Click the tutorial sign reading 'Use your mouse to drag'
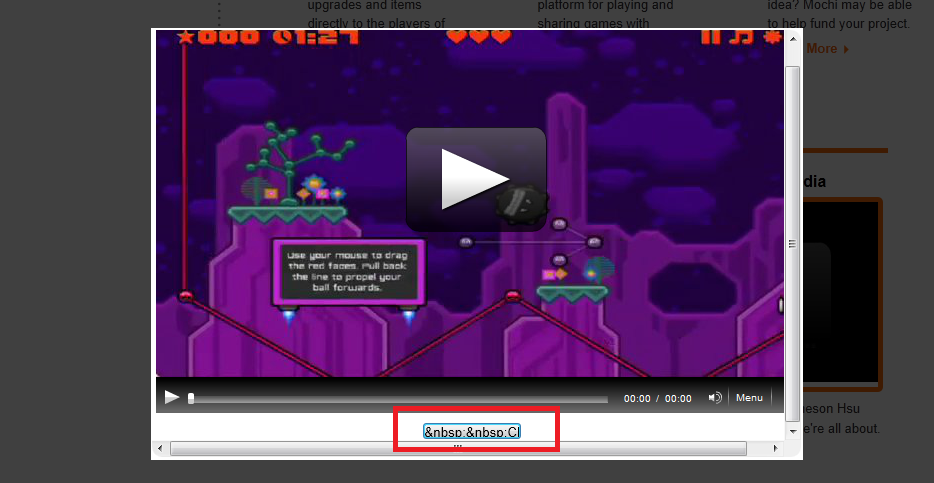The width and height of the screenshot is (934, 483). tap(348, 272)
